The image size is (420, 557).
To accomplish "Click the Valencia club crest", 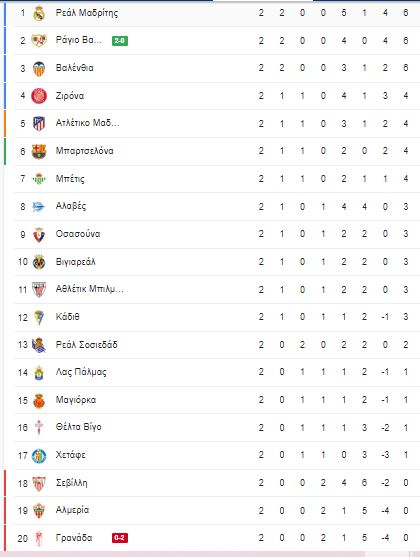I will click(x=39, y=68).
